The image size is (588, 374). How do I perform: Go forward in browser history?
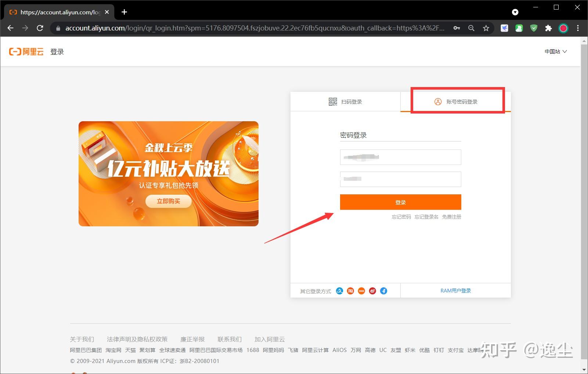coord(25,28)
